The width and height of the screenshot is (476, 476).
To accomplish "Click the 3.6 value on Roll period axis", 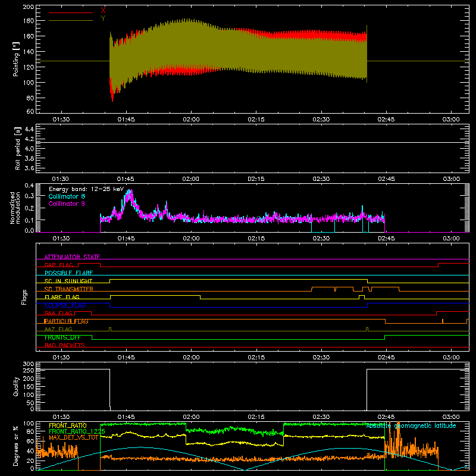I will pos(29,168).
